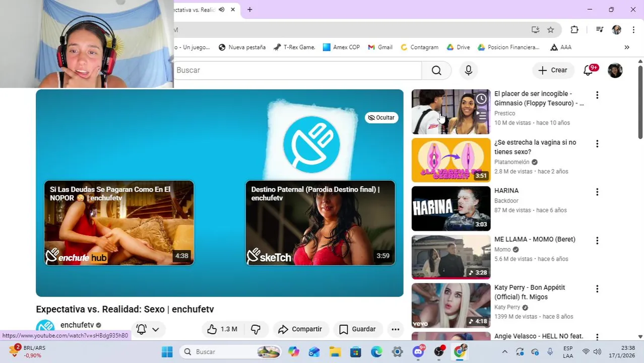This screenshot has height=363, width=644.
Task: Open options for 'El placer de ser incogible'
Action: click(597, 95)
